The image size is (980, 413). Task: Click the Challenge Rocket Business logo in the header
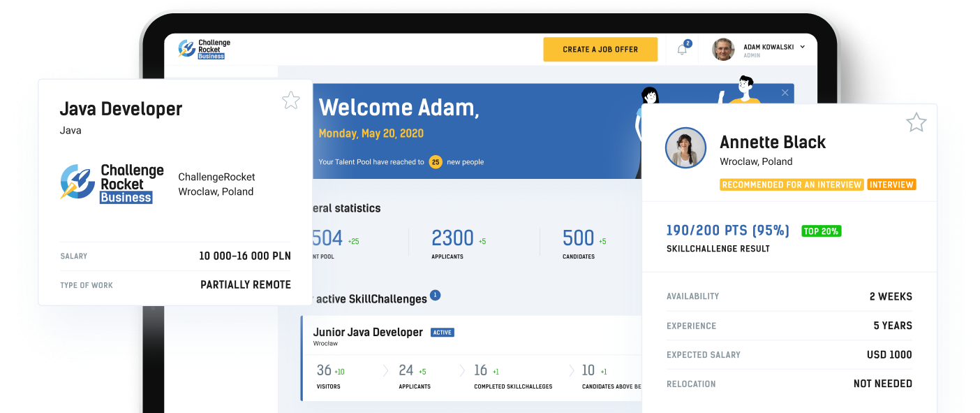coord(204,49)
